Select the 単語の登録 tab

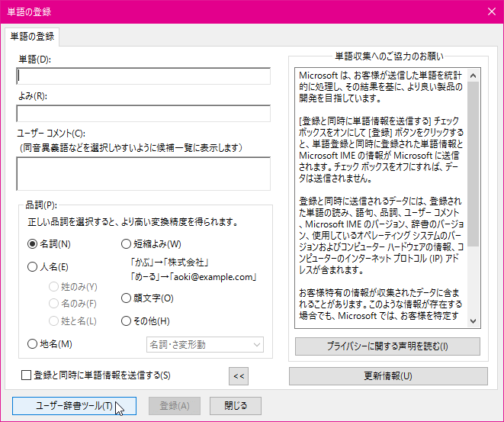(32, 37)
